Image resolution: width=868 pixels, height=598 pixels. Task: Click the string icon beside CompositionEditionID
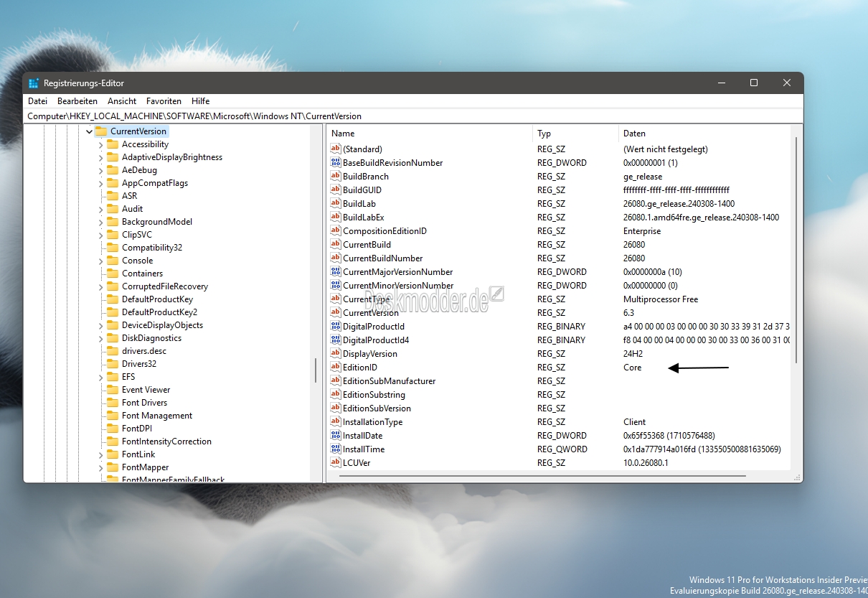click(x=336, y=230)
